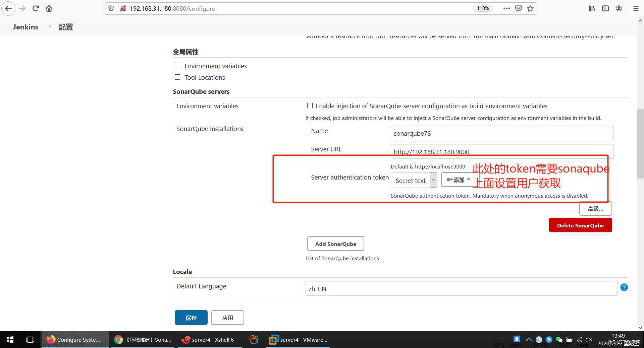
Task: Switch to server4 - VMware window
Action: pos(298,340)
